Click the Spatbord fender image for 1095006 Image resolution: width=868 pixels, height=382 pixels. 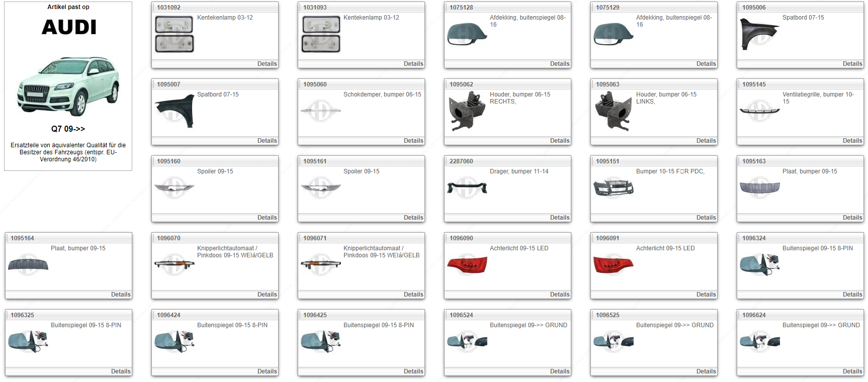coord(759,34)
